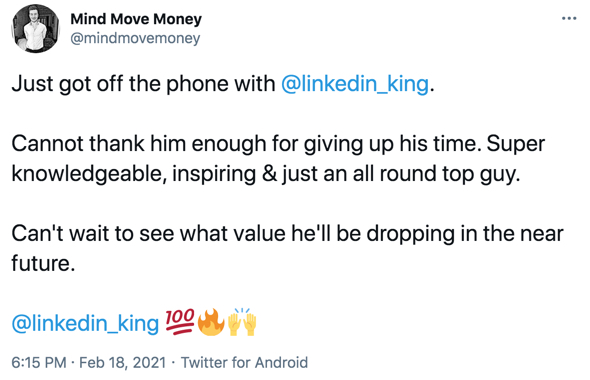The image size is (590, 380).
Task: Click the @linkedin_king mention beside the emojis
Action: (85, 323)
